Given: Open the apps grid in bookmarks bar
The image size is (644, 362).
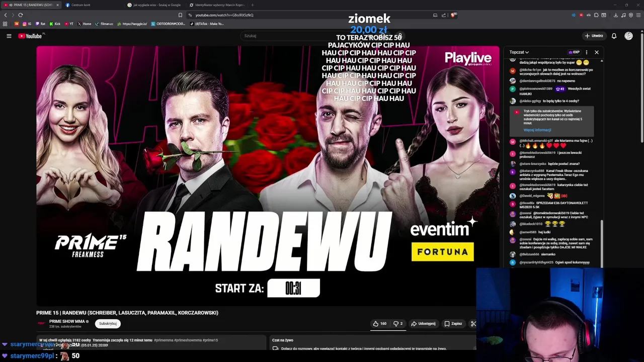Looking at the screenshot, I should (5, 24).
